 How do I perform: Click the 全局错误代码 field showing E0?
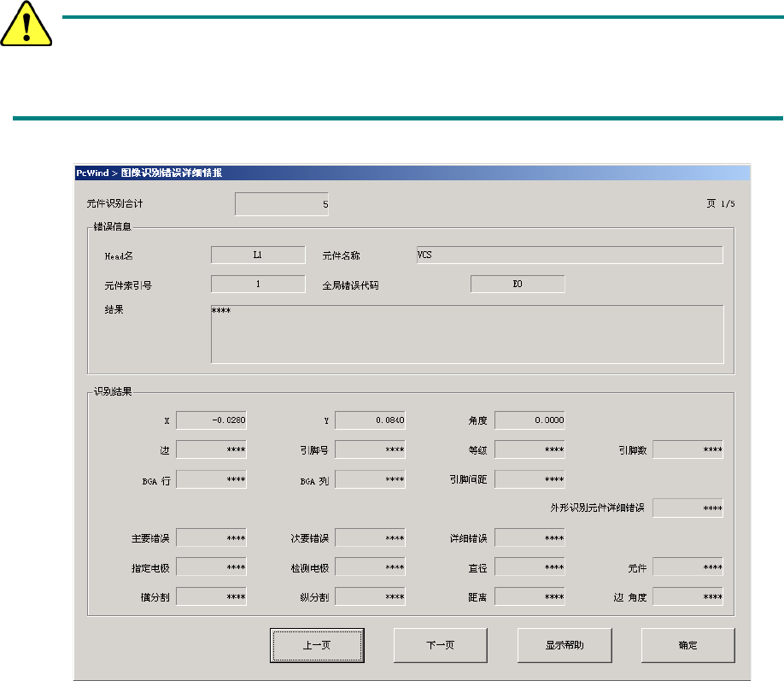(x=518, y=285)
